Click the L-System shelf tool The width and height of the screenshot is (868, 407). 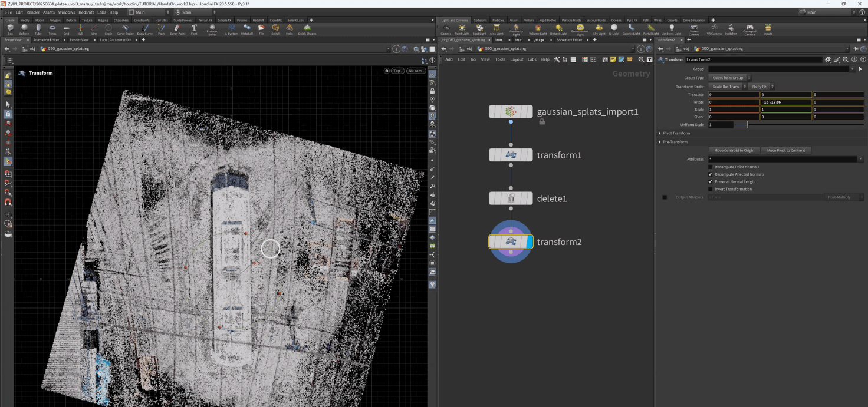pos(231,29)
